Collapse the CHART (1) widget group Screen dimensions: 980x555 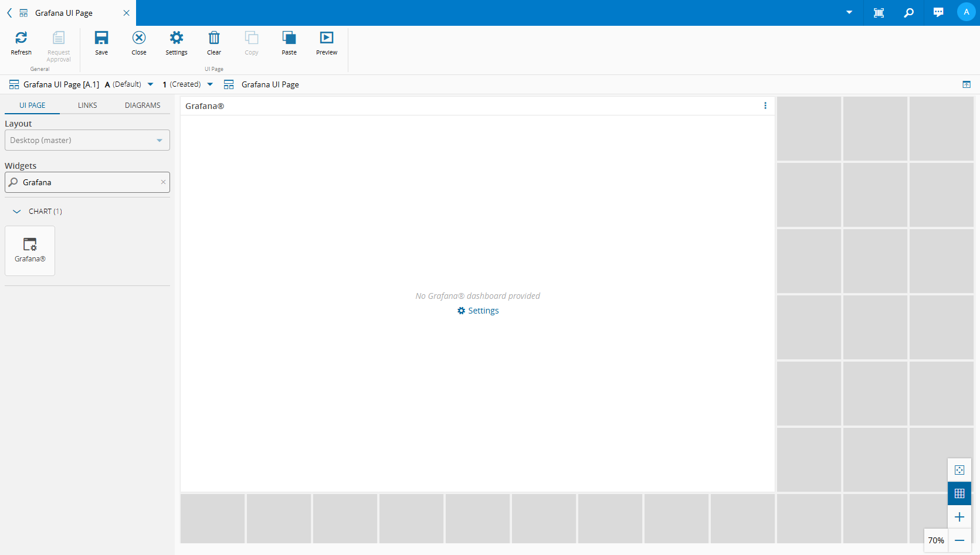(x=17, y=212)
